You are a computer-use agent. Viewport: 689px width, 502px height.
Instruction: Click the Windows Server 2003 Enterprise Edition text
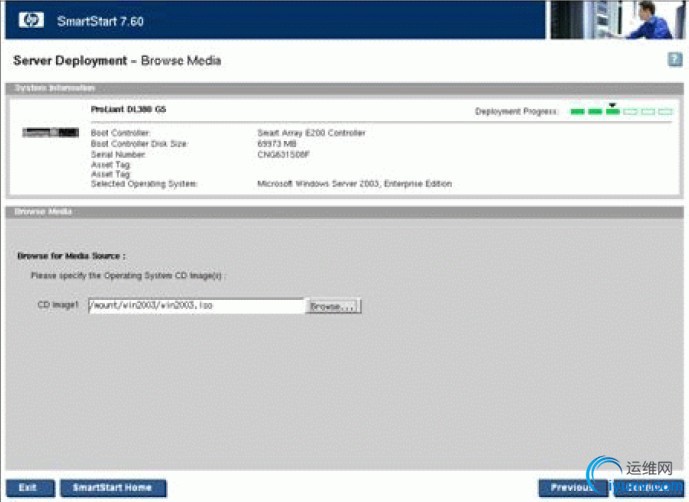point(355,184)
